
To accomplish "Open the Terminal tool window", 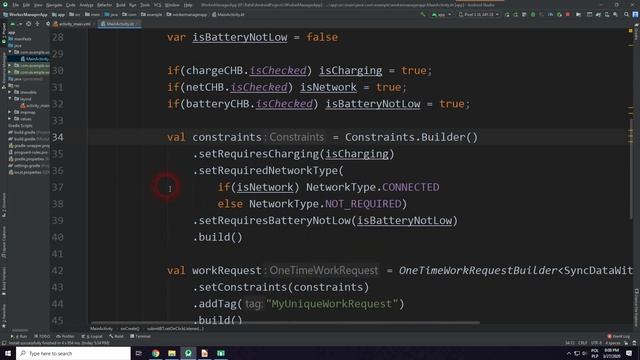I will coord(140,336).
